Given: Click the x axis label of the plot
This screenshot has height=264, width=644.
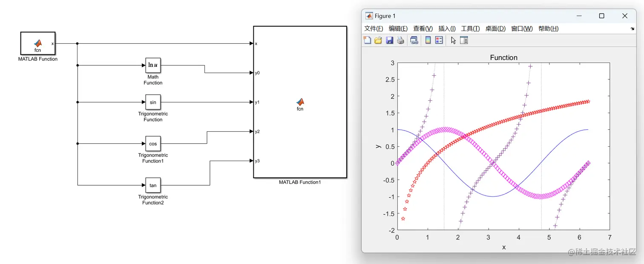Looking at the screenshot, I should 504,247.
